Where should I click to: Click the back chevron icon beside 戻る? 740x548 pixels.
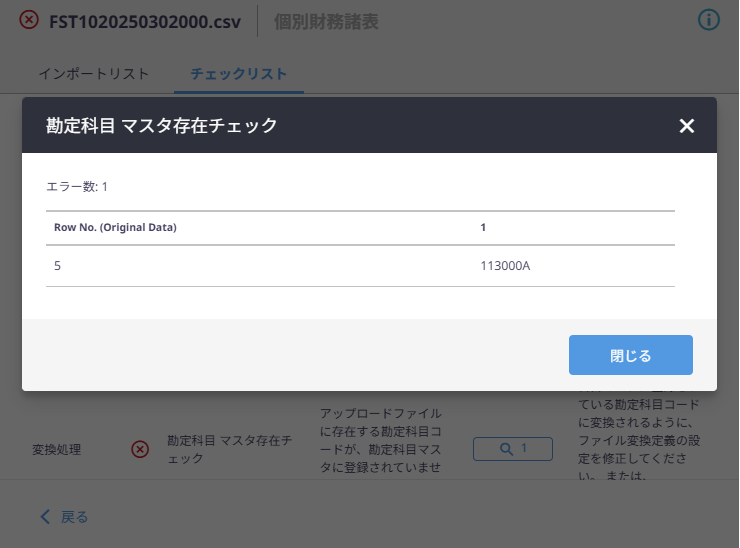pyautogui.click(x=45, y=517)
